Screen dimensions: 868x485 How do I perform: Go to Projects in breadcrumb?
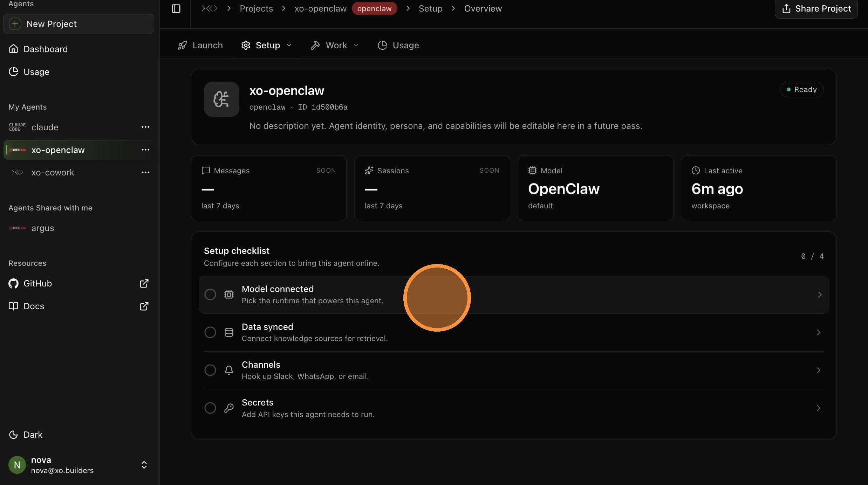click(x=256, y=8)
